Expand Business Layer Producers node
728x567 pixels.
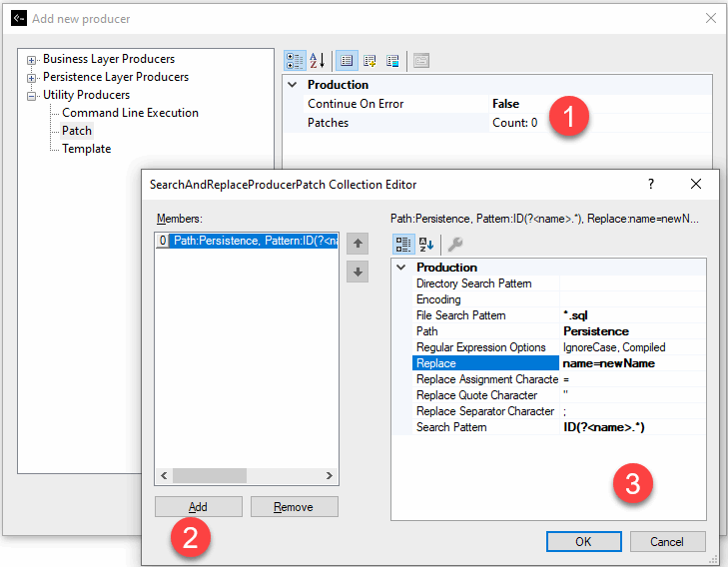click(31, 60)
